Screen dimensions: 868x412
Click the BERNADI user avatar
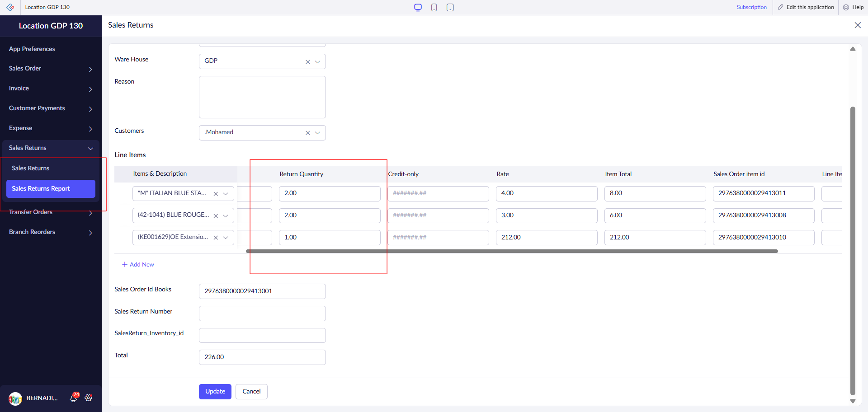coord(15,398)
